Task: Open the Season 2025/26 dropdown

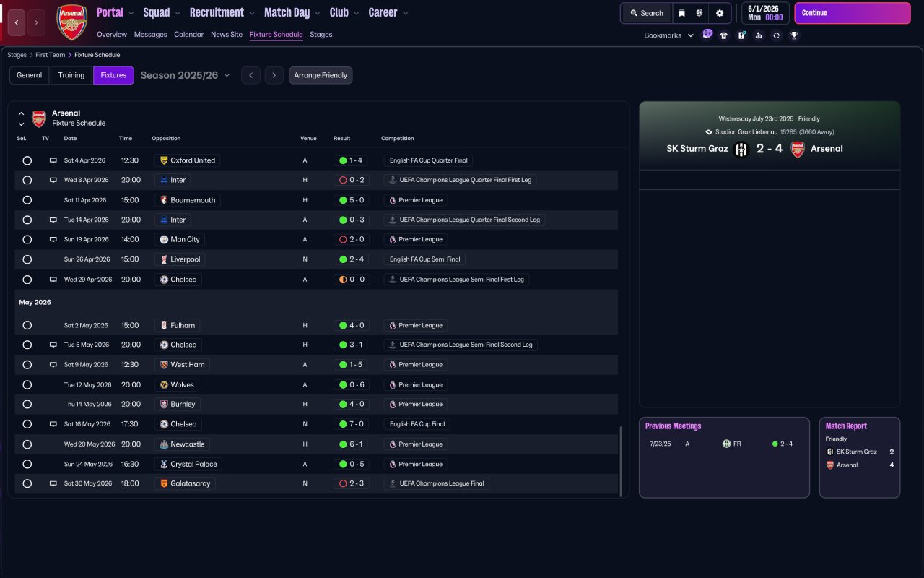Action: pyautogui.click(x=186, y=75)
